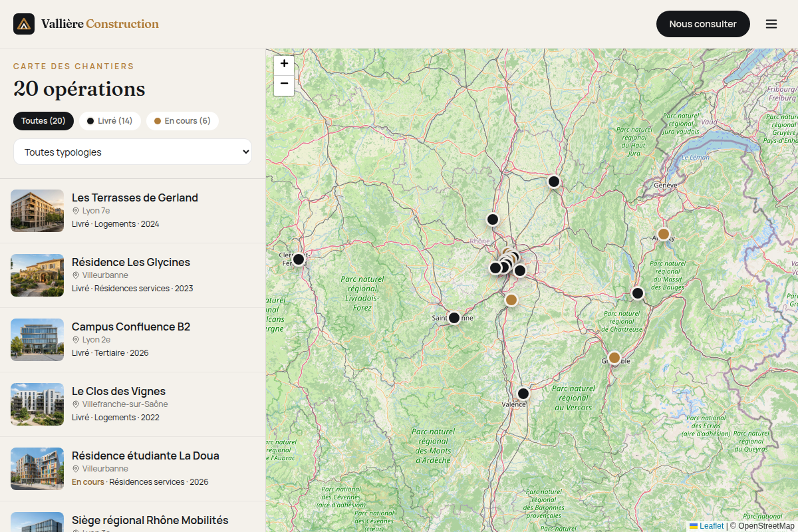This screenshot has width=798, height=532.
Task: Click 'Livré · Logements · 2024' details
Action: tap(116, 224)
